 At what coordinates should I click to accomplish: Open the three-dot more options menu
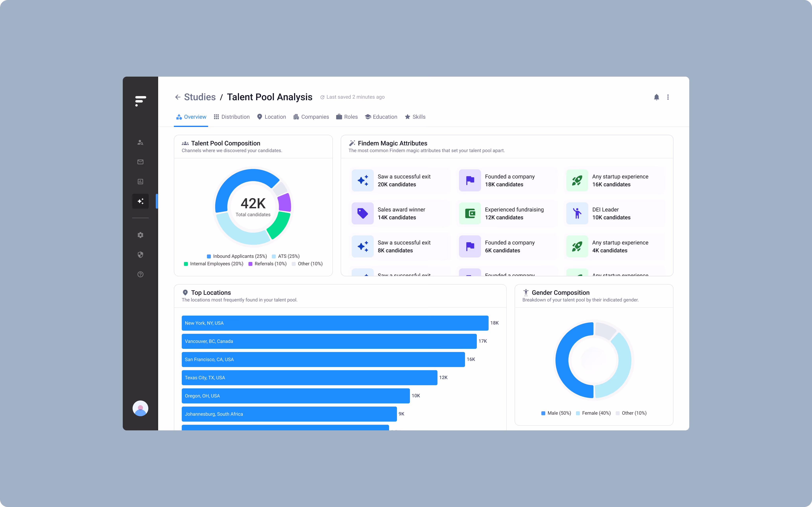tap(668, 97)
